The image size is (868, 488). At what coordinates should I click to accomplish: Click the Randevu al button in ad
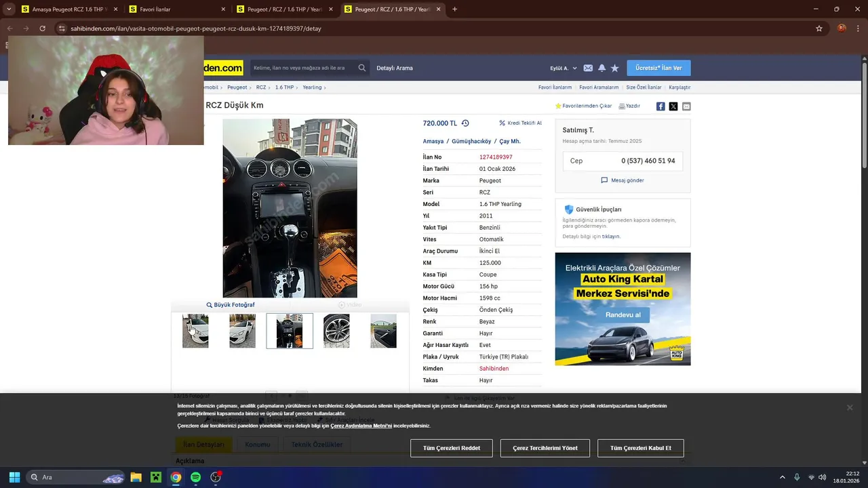(x=623, y=315)
